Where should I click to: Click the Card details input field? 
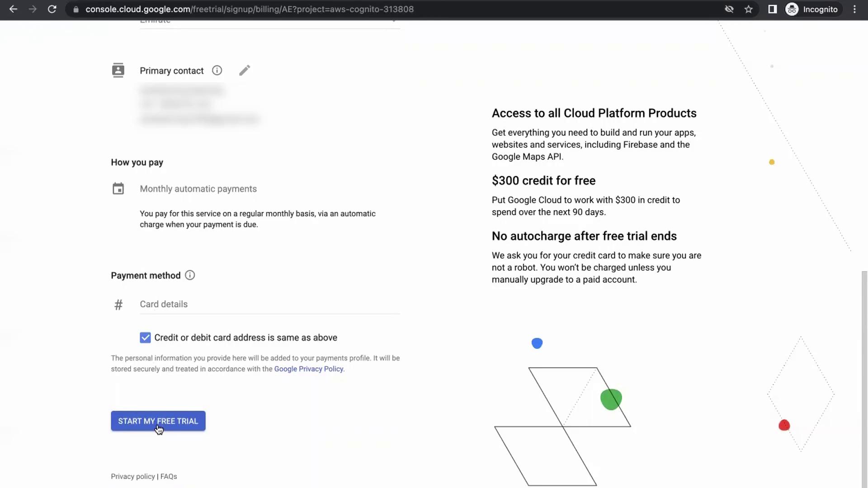(x=269, y=304)
